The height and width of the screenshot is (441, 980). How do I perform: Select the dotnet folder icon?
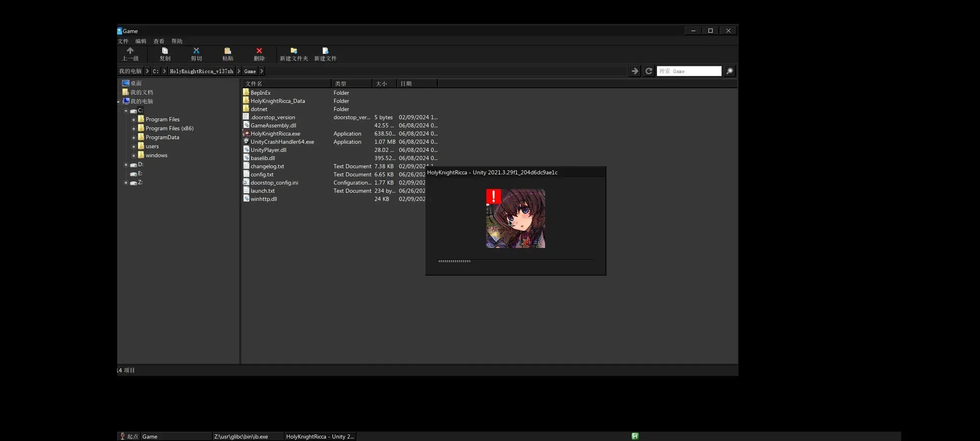246,109
